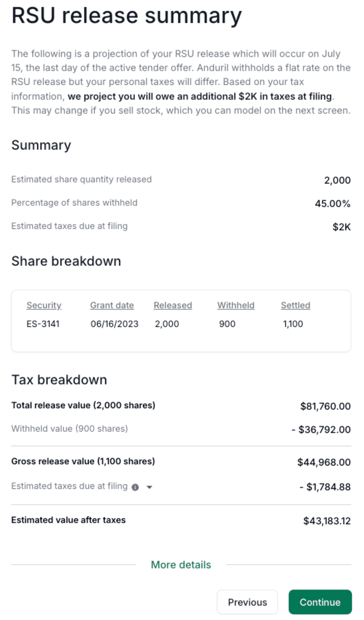This screenshot has width=364, height=620.
Task: Click the Security column header
Action: coord(44,305)
